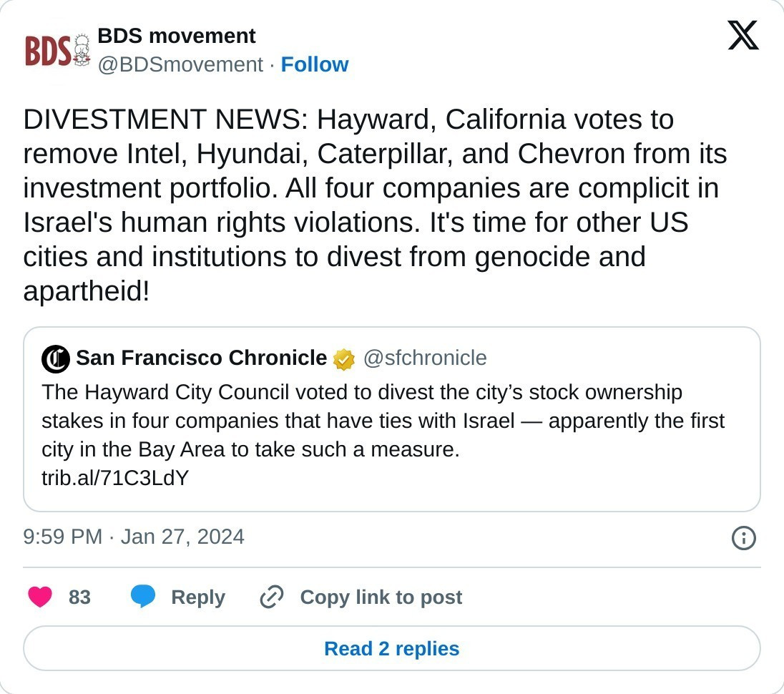This screenshot has height=694, width=784.
Task: Click the reply speech bubble icon
Action: [x=143, y=597]
